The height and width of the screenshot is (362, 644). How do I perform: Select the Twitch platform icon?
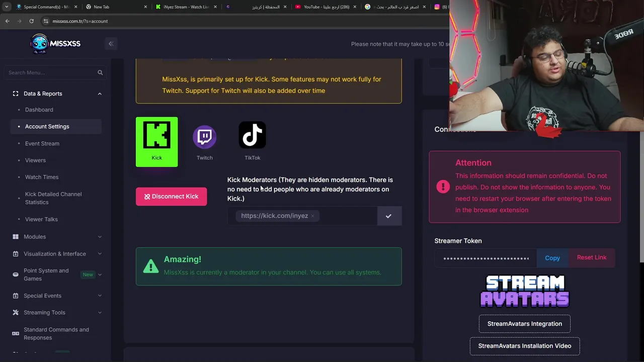pyautogui.click(x=204, y=137)
